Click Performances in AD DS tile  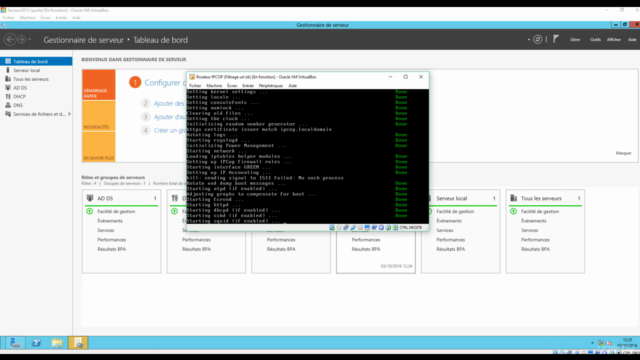pyautogui.click(x=111, y=240)
